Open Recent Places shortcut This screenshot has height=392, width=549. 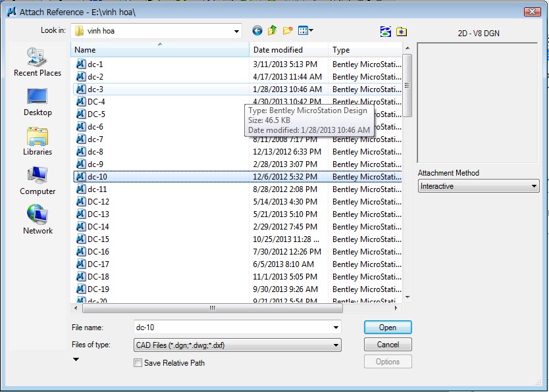38,63
